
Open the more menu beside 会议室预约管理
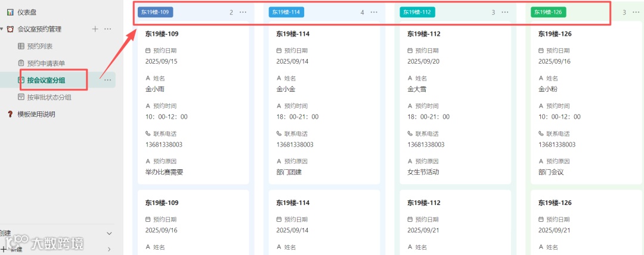point(107,29)
